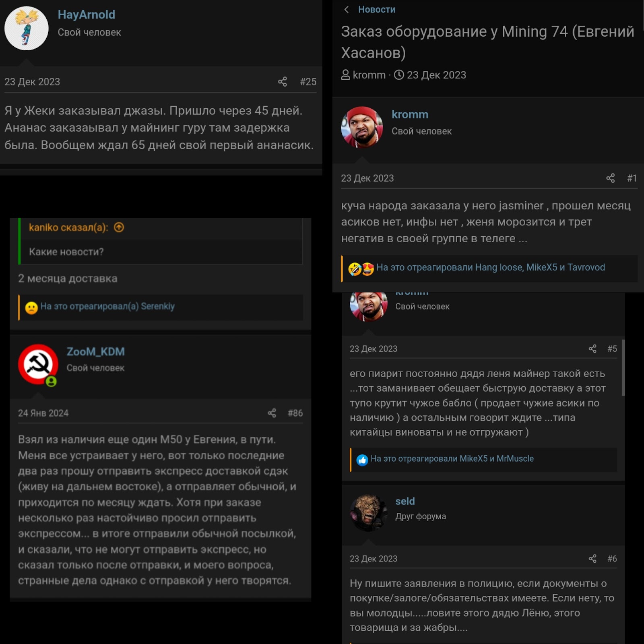Open thread author kromm below the title

point(369,75)
